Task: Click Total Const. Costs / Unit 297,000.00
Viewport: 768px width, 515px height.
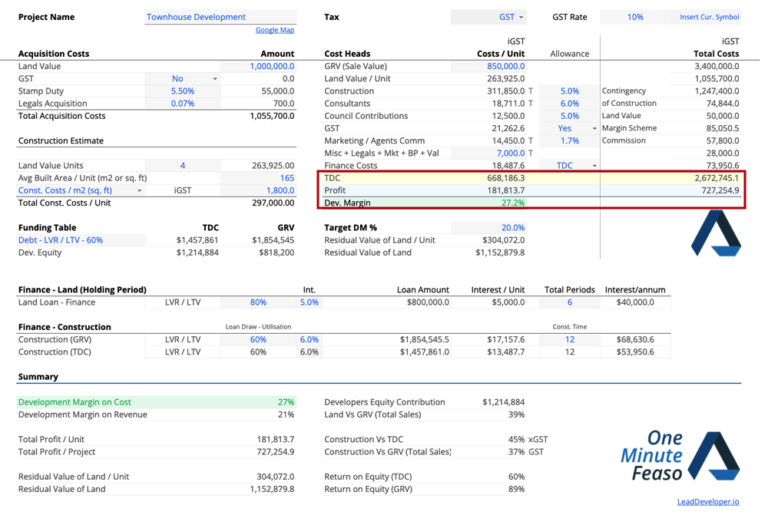Action: click(x=273, y=203)
